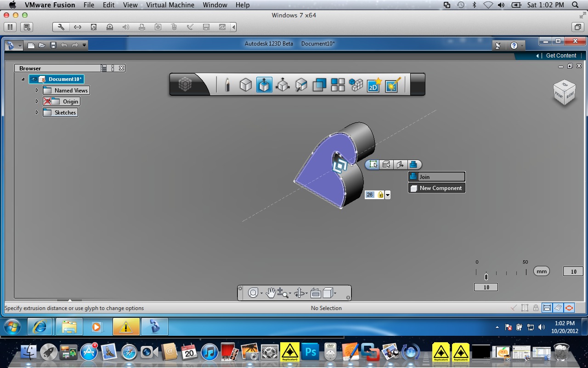The image size is (588, 368).
Task: Click the Zoom magnifier tool
Action: click(283, 293)
